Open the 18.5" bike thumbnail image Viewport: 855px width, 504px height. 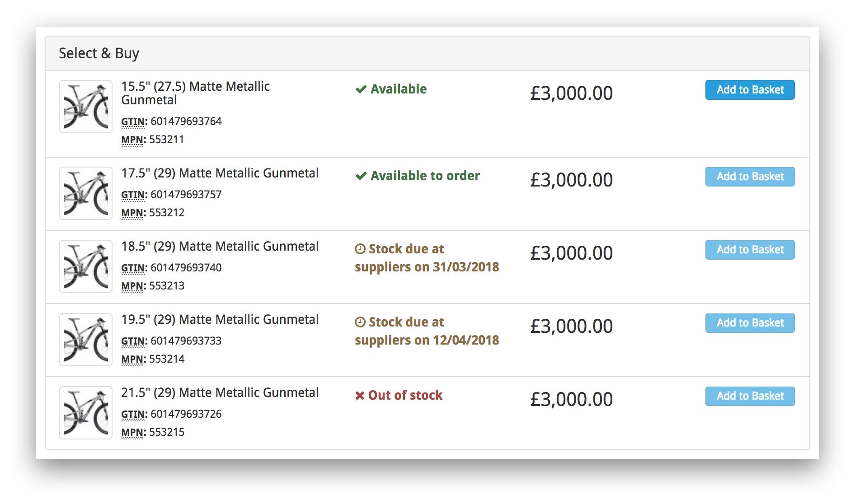tap(86, 266)
